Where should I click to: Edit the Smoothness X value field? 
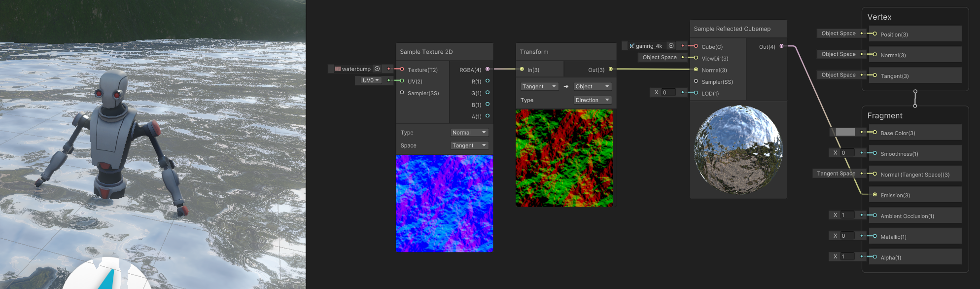[847, 153]
